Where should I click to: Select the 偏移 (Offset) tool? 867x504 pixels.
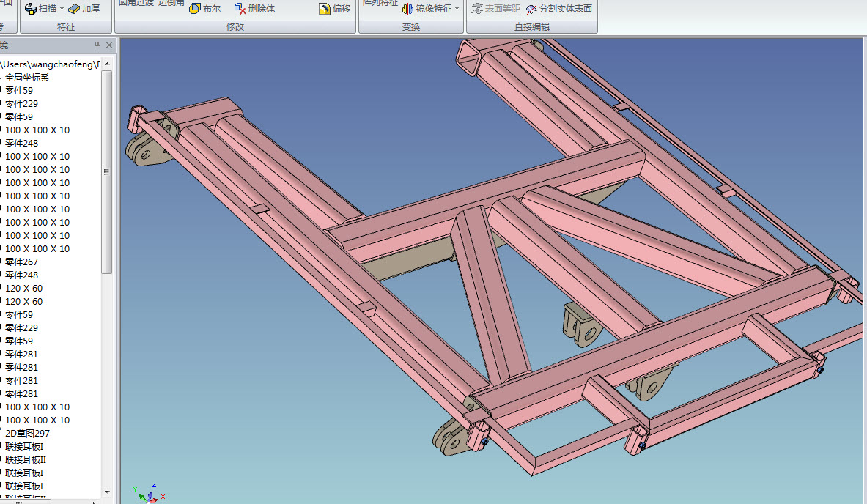(x=325, y=9)
